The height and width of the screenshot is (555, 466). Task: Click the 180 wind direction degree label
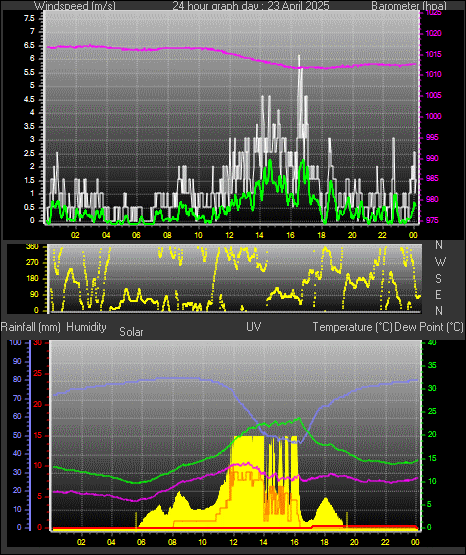pos(32,279)
